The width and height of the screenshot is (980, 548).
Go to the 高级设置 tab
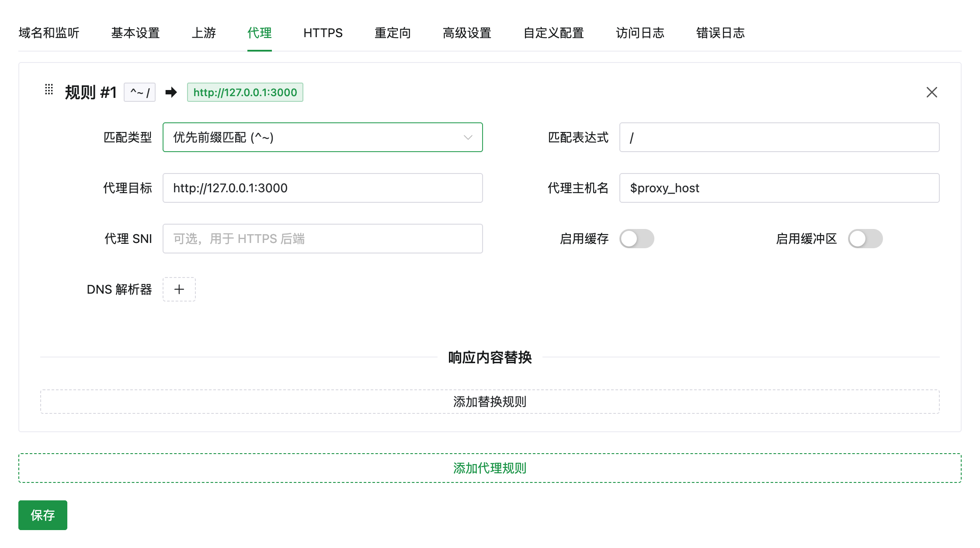pos(466,33)
